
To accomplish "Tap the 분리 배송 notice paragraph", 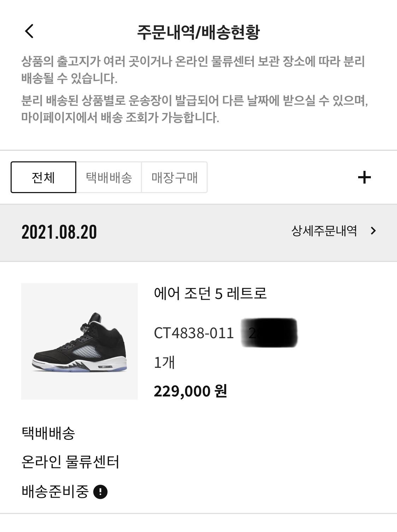I will pyautogui.click(x=194, y=109).
